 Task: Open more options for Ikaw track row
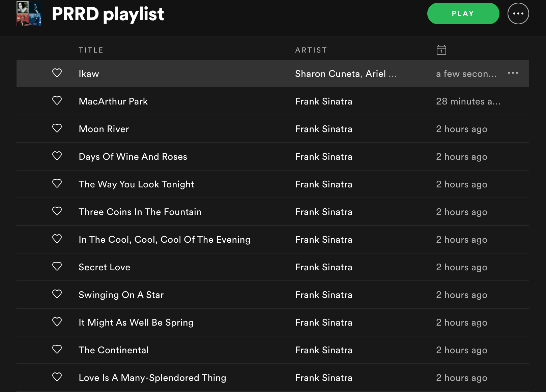click(513, 73)
